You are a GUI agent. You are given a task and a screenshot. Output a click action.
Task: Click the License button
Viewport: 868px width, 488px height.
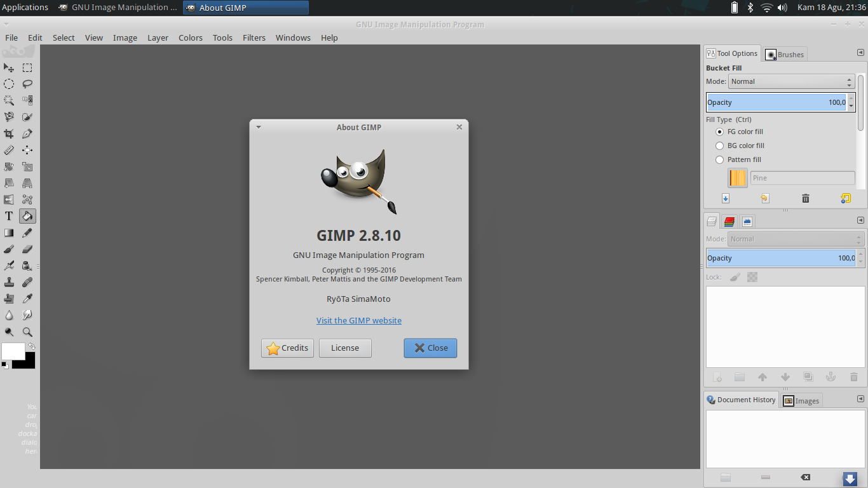[x=345, y=348]
